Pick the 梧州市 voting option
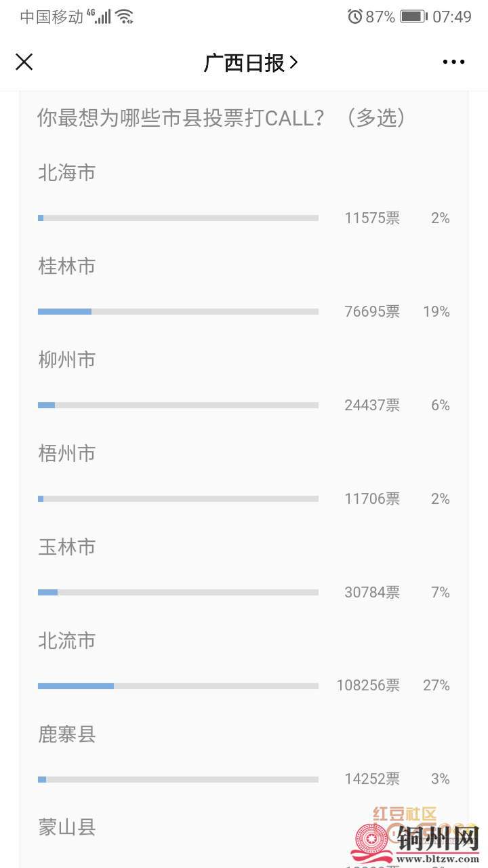Screen dimensions: 488x868 (67, 454)
